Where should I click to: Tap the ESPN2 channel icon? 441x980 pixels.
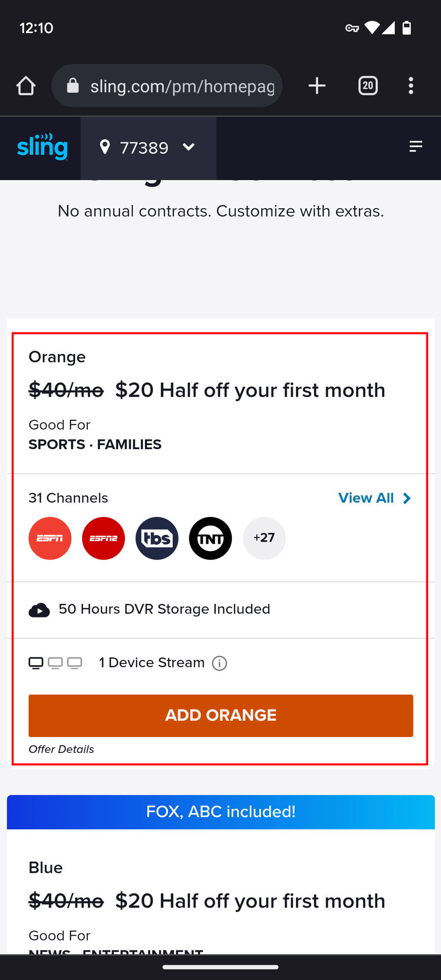(104, 538)
